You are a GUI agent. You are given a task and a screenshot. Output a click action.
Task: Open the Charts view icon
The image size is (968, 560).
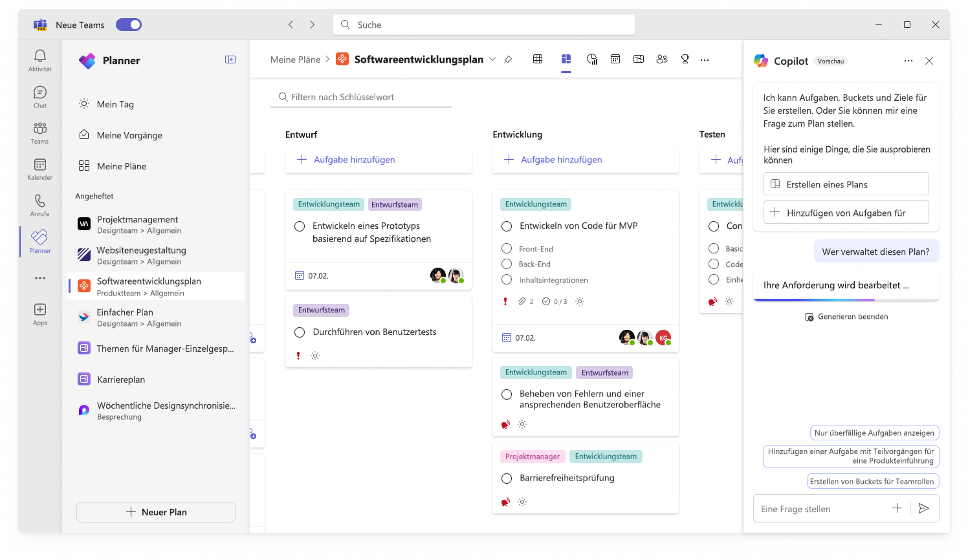coord(592,59)
